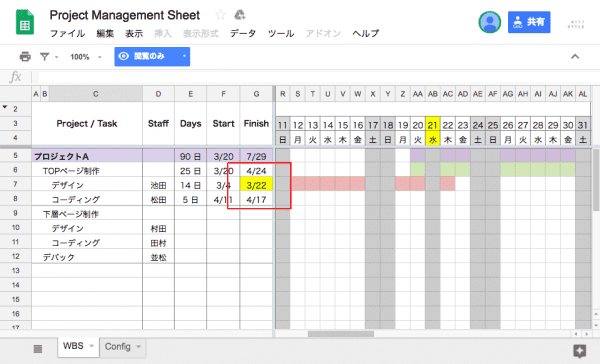Open the user account avatar
Image resolution: width=600 pixels, height=364 pixels.
pos(489,22)
